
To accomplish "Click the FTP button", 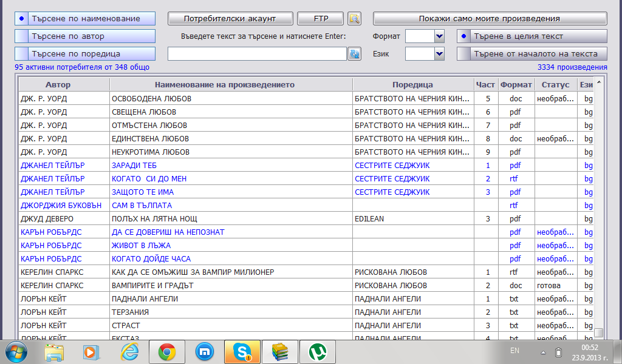I will (321, 19).
